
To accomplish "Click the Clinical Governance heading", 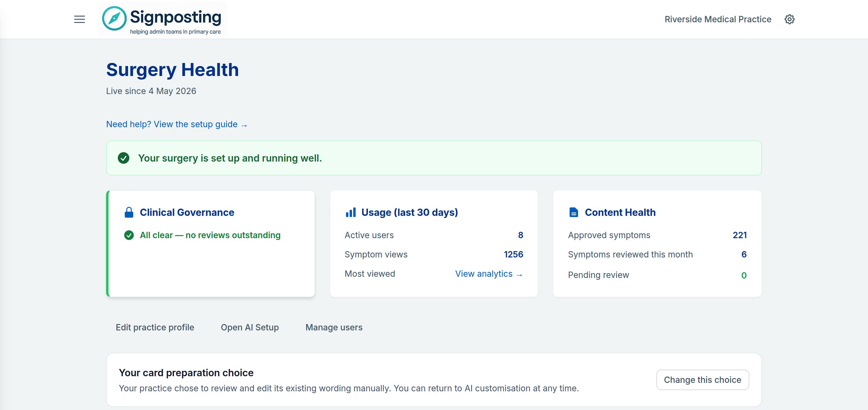I will (187, 213).
